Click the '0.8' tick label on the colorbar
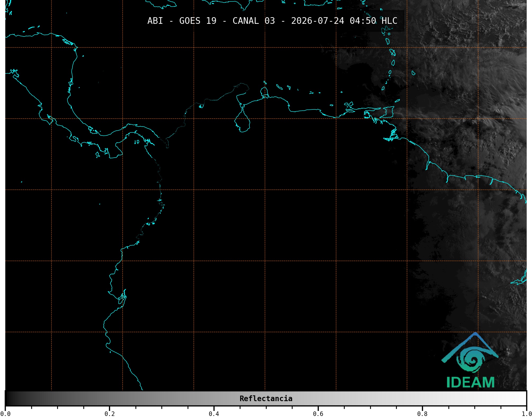The width and height of the screenshot is (532, 417). [422, 414]
